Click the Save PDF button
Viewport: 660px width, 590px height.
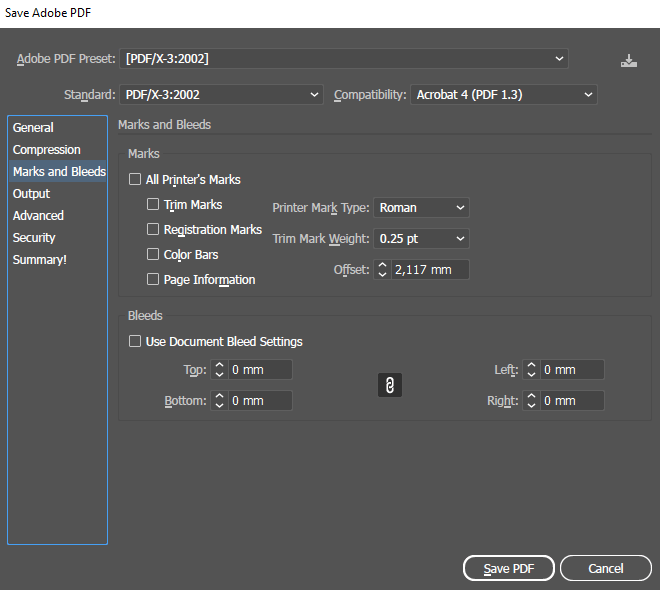508,568
